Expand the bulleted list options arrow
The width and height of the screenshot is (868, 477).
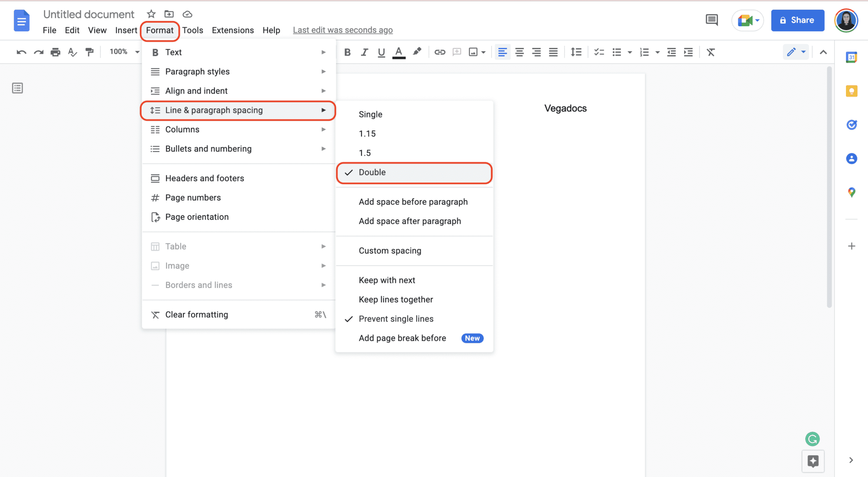[x=630, y=52]
